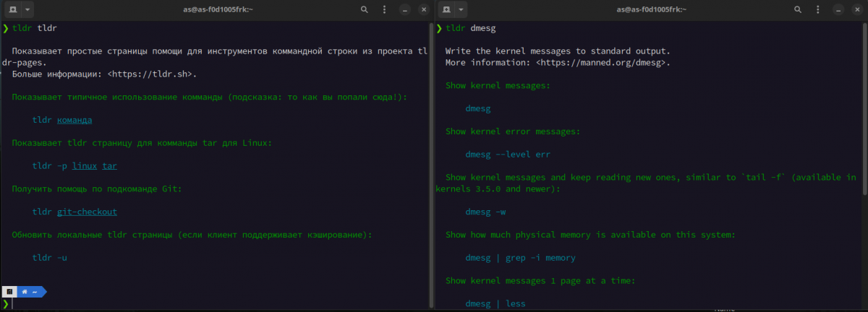This screenshot has width=868, height=312.
Task: Expand new-tab dropdown arrow in right terminal
Action: [x=462, y=10]
